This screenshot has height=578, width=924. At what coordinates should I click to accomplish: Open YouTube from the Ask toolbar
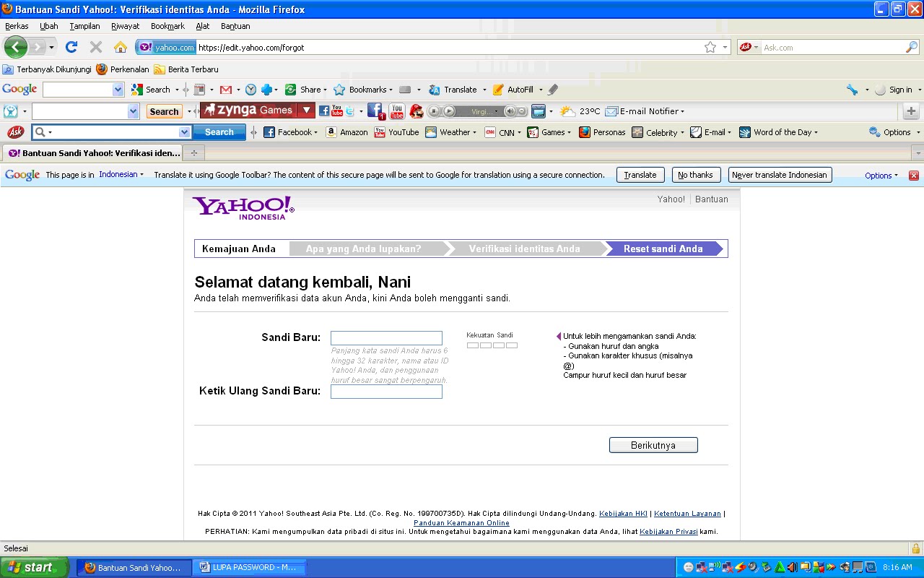point(396,132)
